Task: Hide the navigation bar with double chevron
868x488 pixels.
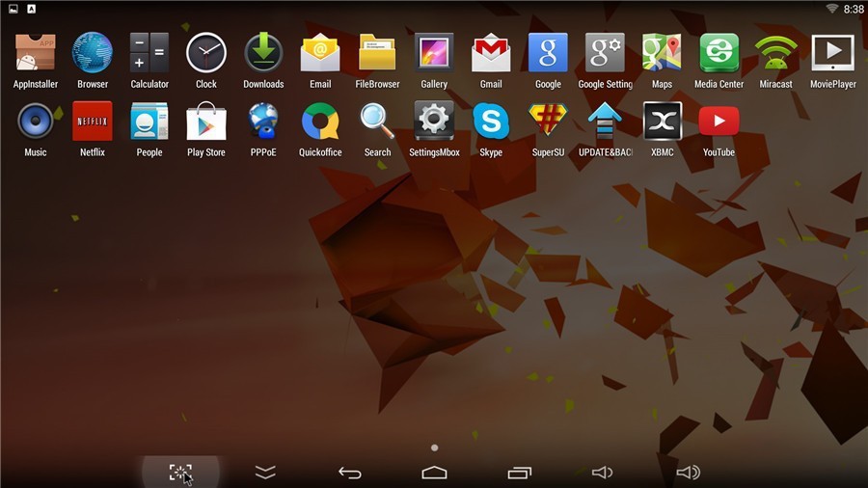Action: tap(265, 472)
